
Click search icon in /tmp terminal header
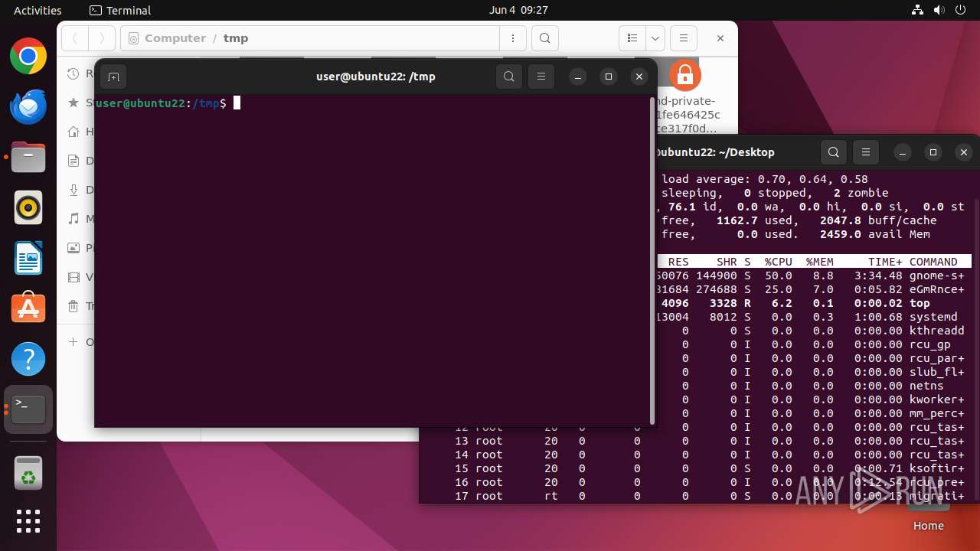[509, 77]
